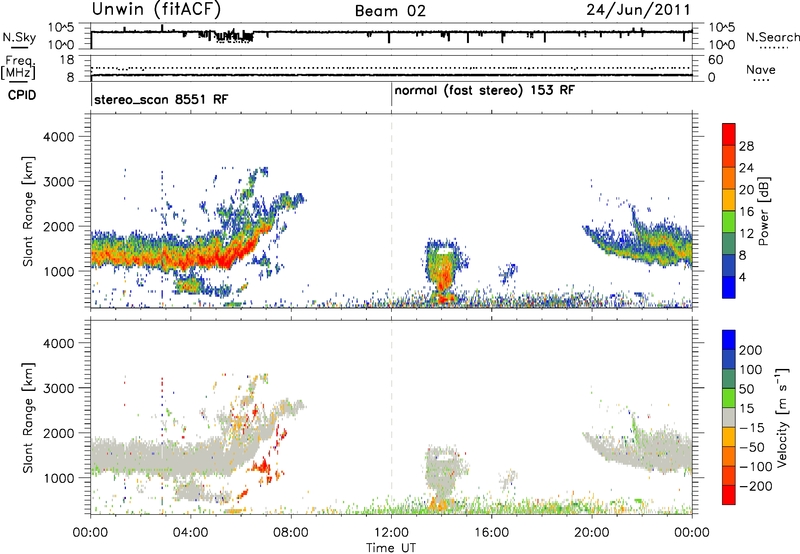Viewport: 800px width, 554px height.
Task: Click the '60' Nave scale tick label
Action: click(x=715, y=60)
